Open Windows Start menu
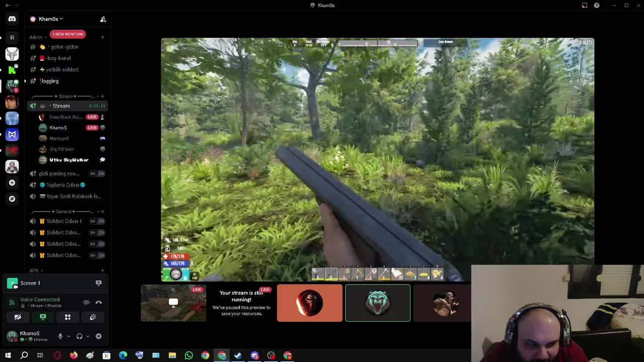 [8, 355]
